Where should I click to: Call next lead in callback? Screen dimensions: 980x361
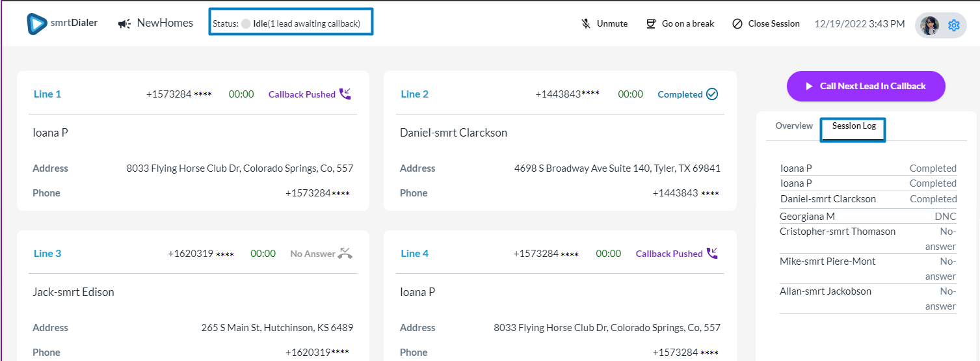[x=866, y=86]
